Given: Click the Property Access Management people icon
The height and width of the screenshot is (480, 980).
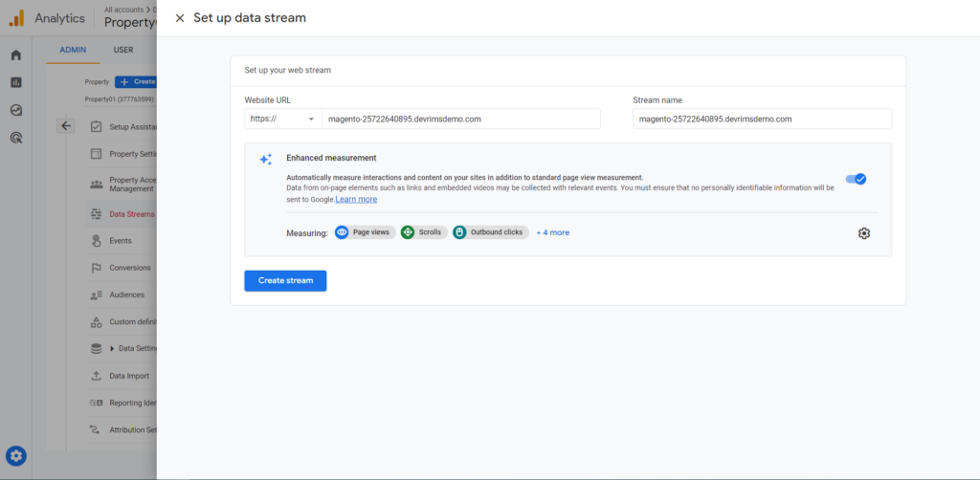Looking at the screenshot, I should pos(97,185).
